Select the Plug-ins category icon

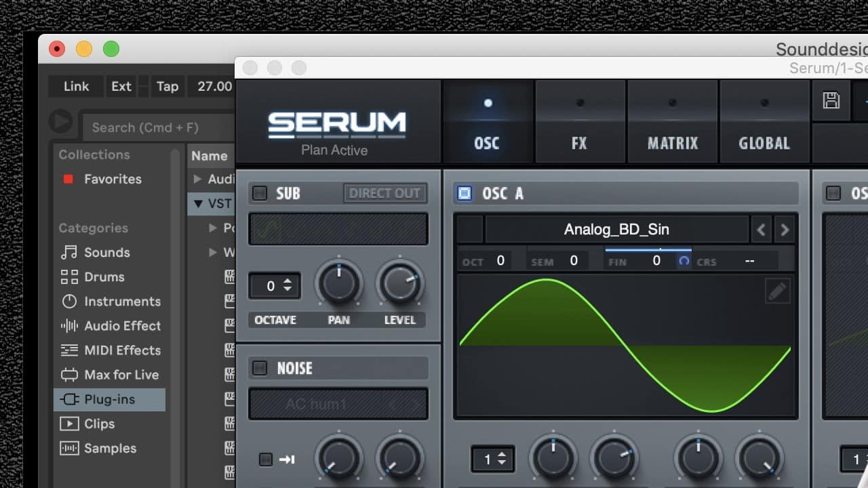click(x=70, y=399)
